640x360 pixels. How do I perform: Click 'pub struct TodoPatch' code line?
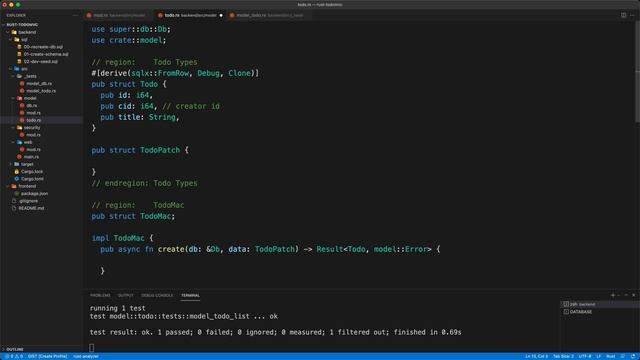[x=140, y=150]
